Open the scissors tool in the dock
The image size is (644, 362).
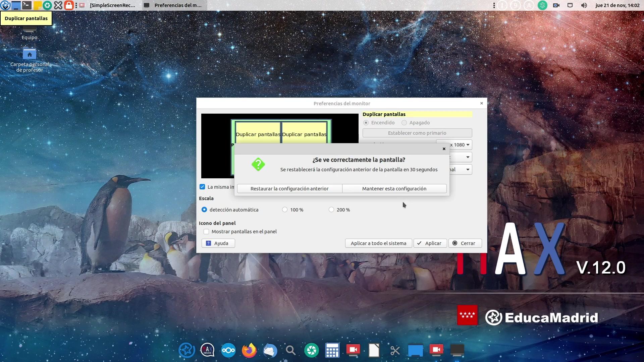pos(395,350)
